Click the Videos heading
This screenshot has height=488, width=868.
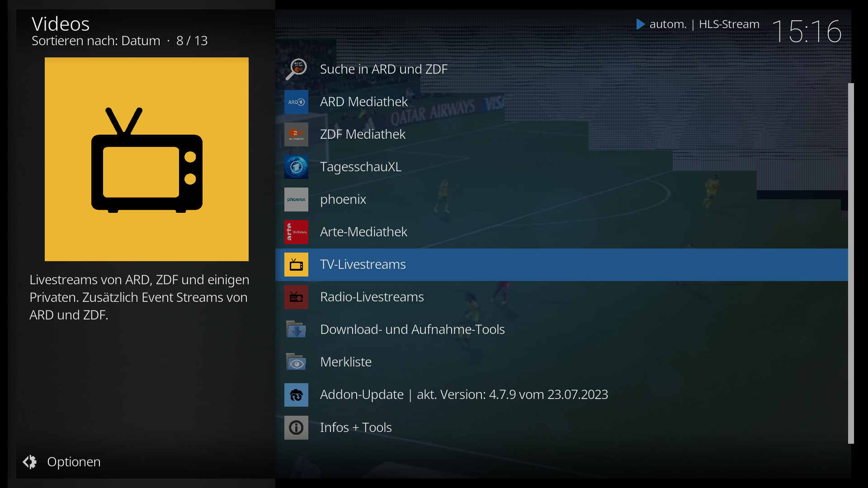[61, 23]
